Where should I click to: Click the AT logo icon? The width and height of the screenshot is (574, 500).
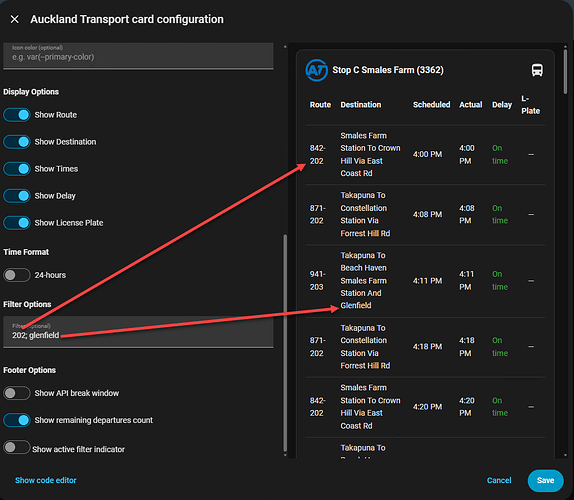316,70
